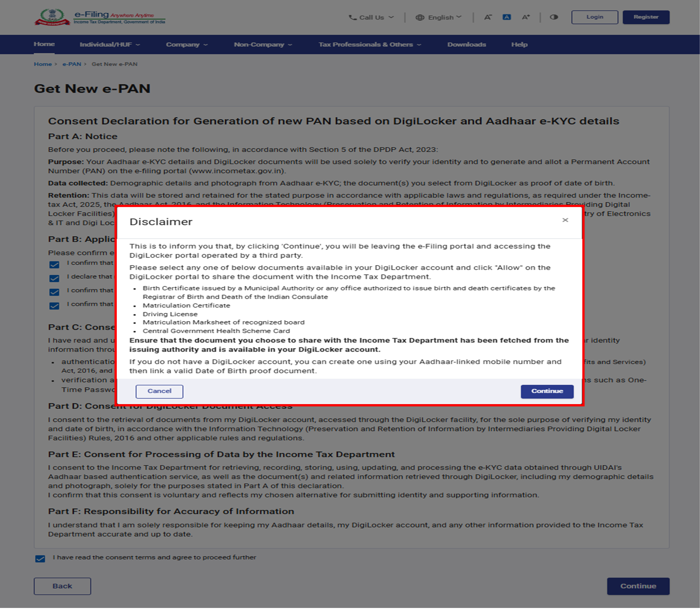The image size is (700, 611).
Task: Click the 'Purpose:' label in Part A
Action: click(x=66, y=162)
